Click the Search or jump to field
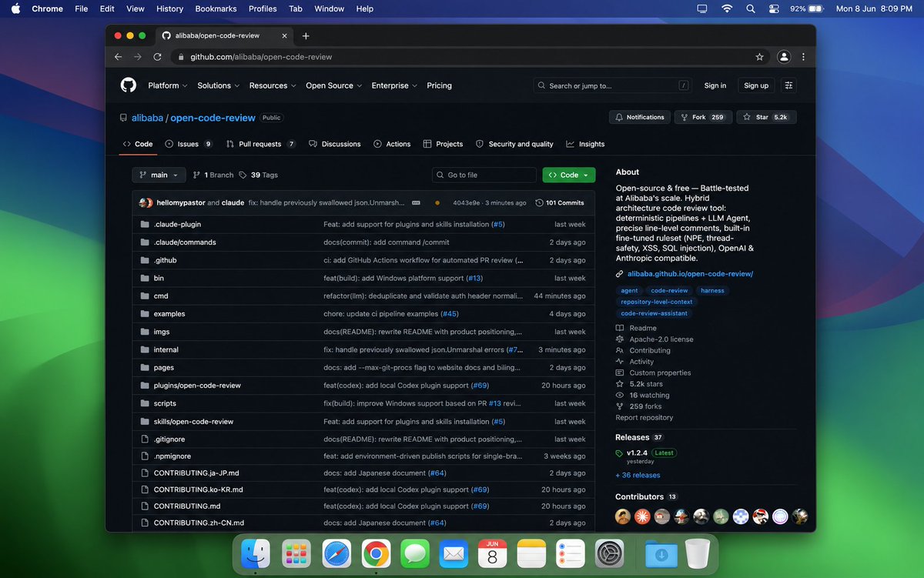The height and width of the screenshot is (578, 924). pos(612,85)
